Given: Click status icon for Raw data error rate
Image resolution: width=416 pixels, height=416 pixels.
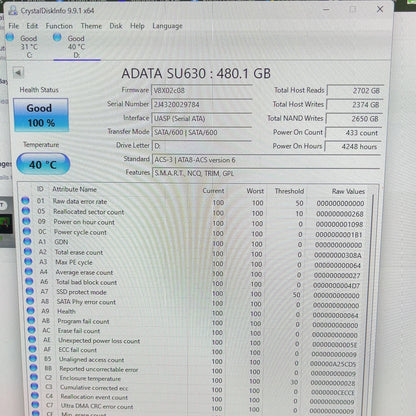Looking at the screenshot, I should (25, 201).
